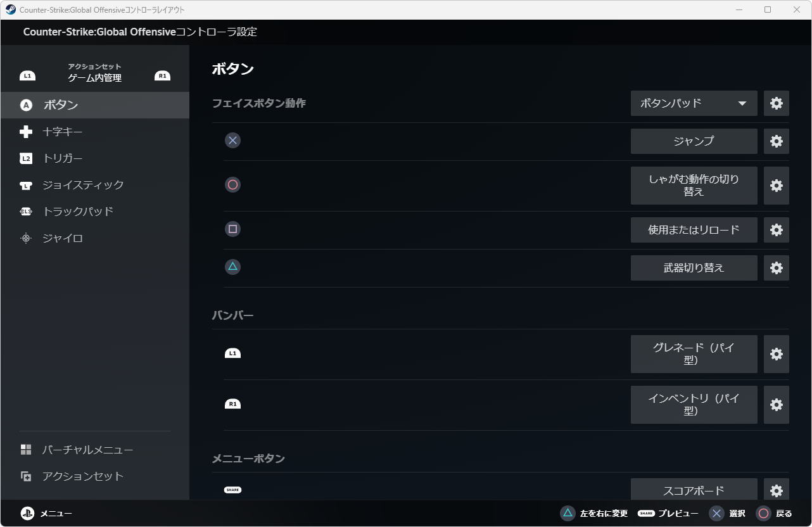Click the 武器切り替え binding button
Viewport: 812px width, 527px height.
tap(694, 268)
